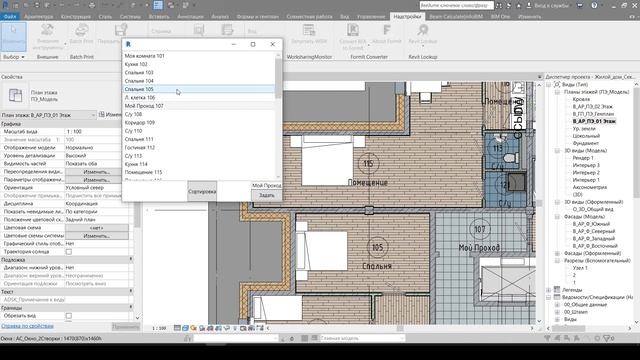
Task: Expand Фасады (Оформленный) tree node
Action: click(557, 253)
